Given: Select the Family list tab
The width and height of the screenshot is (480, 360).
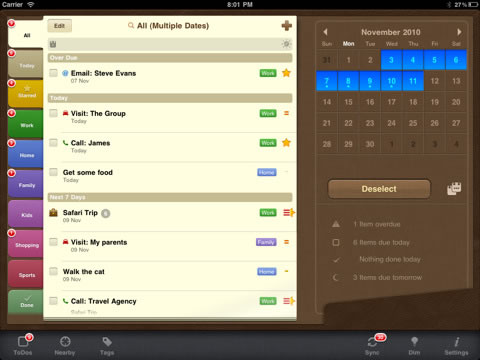Looking at the screenshot, I should [x=26, y=184].
